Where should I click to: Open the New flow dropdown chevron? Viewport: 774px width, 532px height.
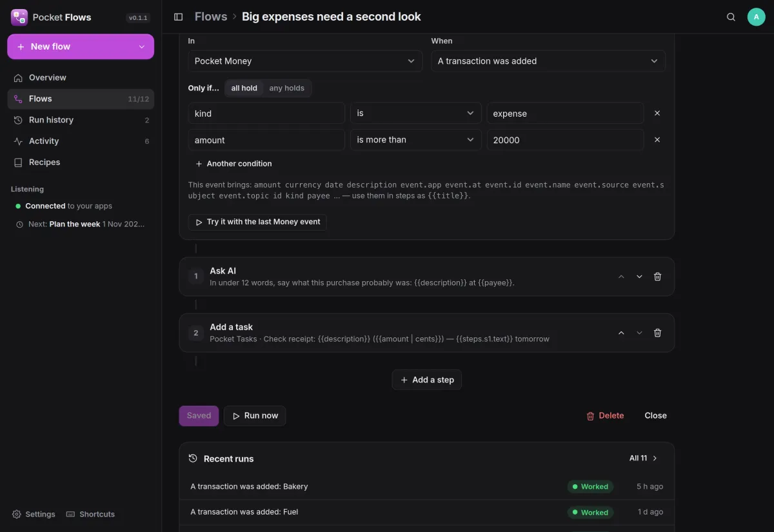coord(142,46)
